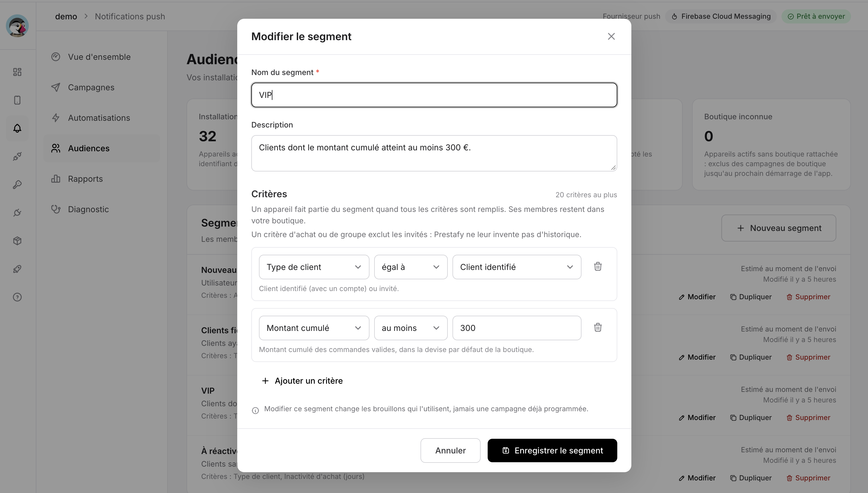Click the info icon beside brouillons note
868x493 pixels.
click(x=255, y=410)
